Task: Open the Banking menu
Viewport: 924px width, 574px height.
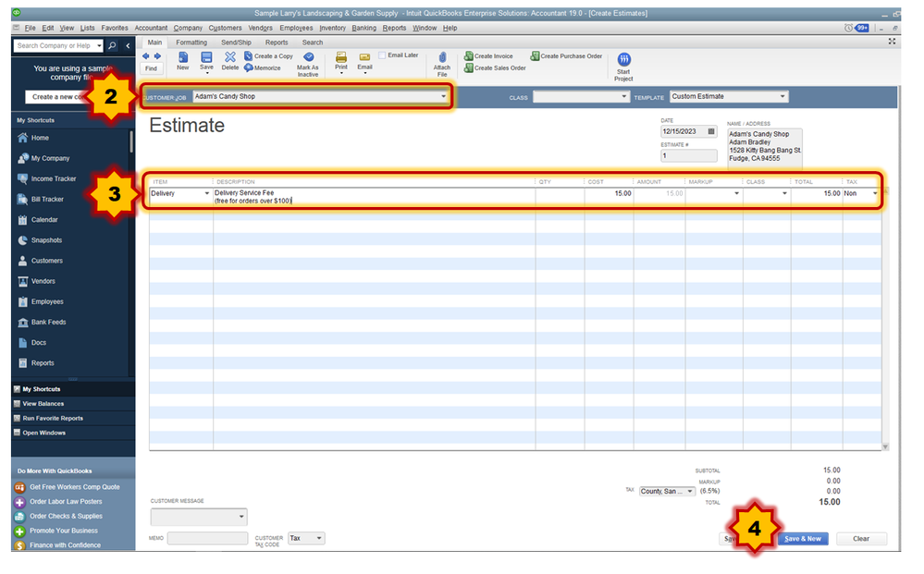Action: (364, 28)
